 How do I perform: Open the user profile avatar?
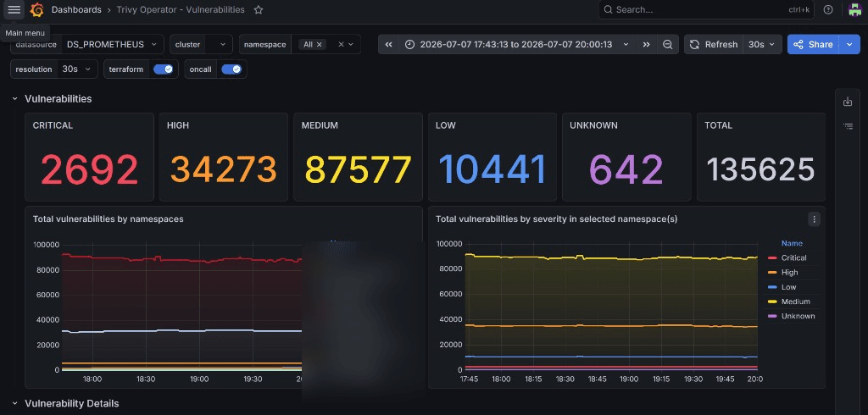coord(854,9)
